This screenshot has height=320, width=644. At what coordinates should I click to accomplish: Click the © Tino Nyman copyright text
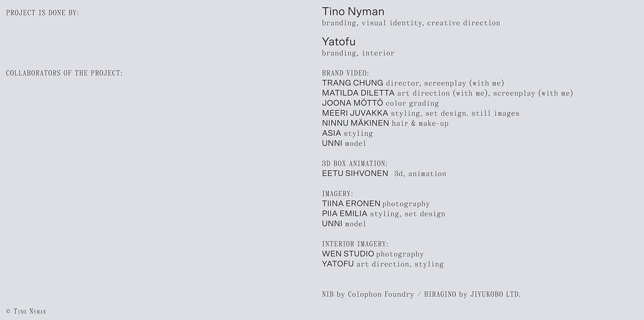26,311
